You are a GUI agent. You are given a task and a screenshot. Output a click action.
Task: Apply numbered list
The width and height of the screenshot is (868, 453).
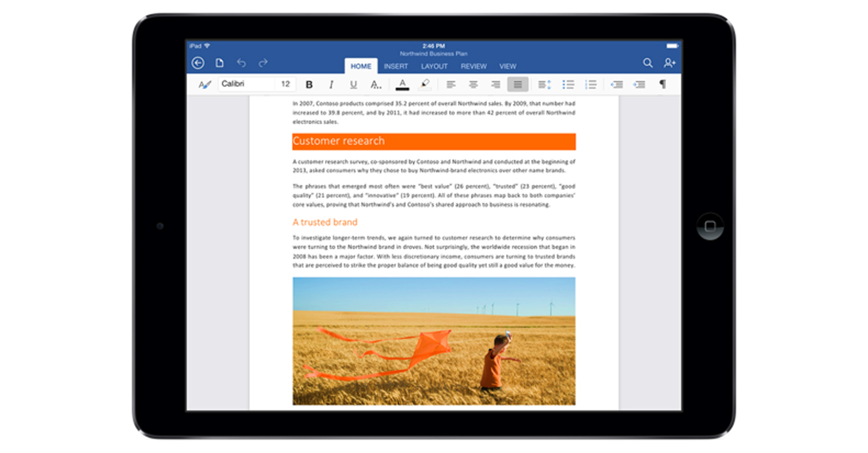coord(591,84)
